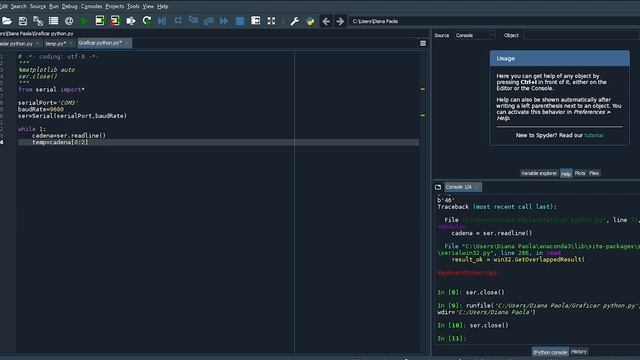Viewport: 640px width, 360px height.
Task: Click the 'baudRate=9600' line
Action: (x=41, y=109)
